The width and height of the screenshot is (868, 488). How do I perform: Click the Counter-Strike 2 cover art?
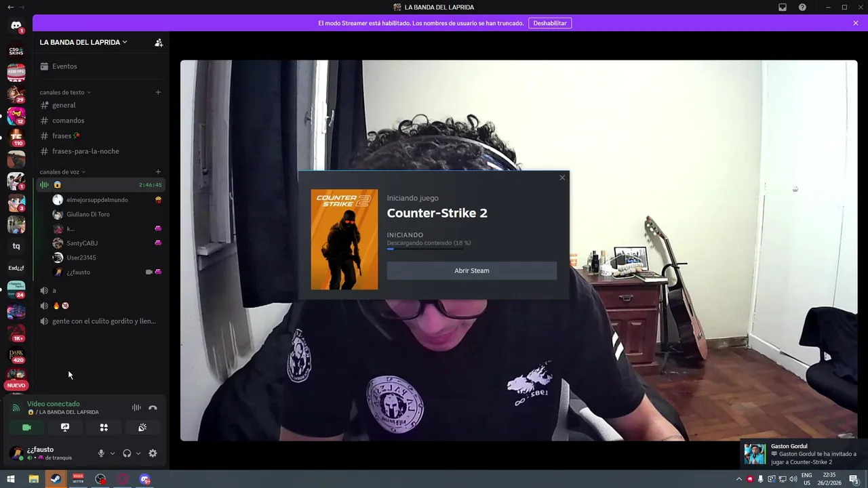(x=344, y=239)
